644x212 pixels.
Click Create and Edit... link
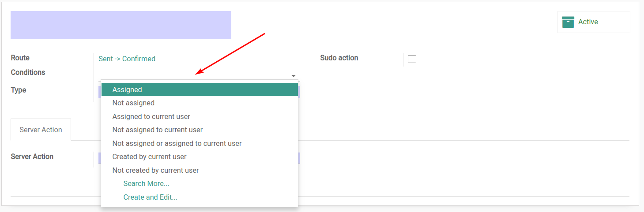150,197
